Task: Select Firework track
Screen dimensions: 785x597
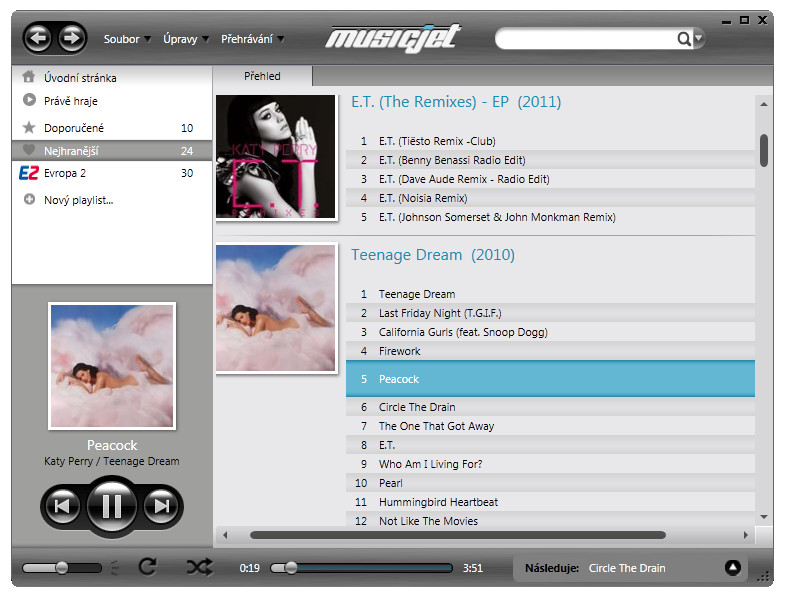Action: 550,352
